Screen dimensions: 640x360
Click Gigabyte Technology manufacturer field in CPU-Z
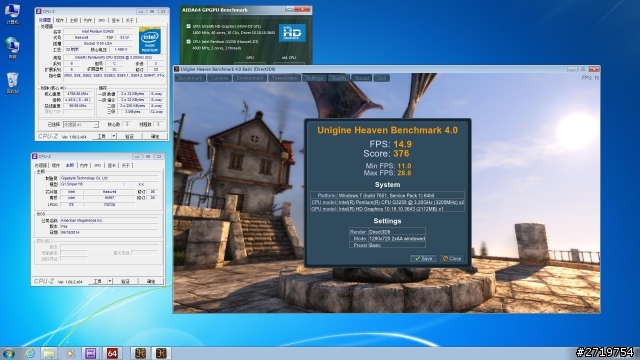109,178
